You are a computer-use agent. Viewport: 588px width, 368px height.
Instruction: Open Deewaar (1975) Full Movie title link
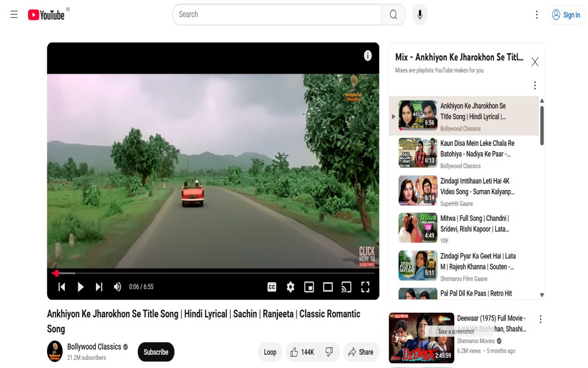[492, 323]
